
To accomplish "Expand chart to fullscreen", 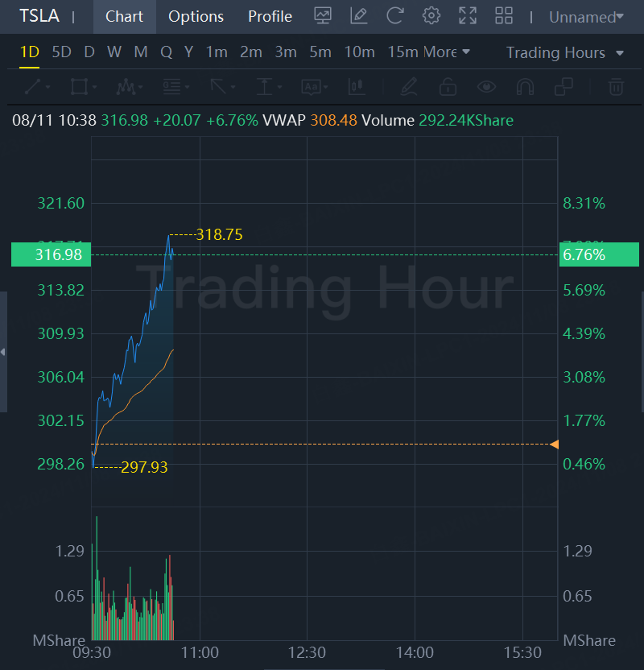I will coord(468,16).
